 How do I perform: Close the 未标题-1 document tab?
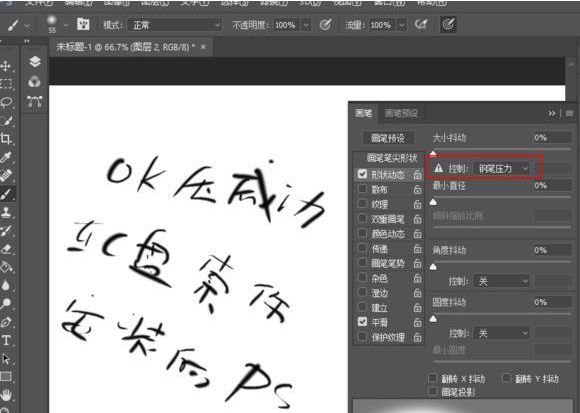coord(203,47)
